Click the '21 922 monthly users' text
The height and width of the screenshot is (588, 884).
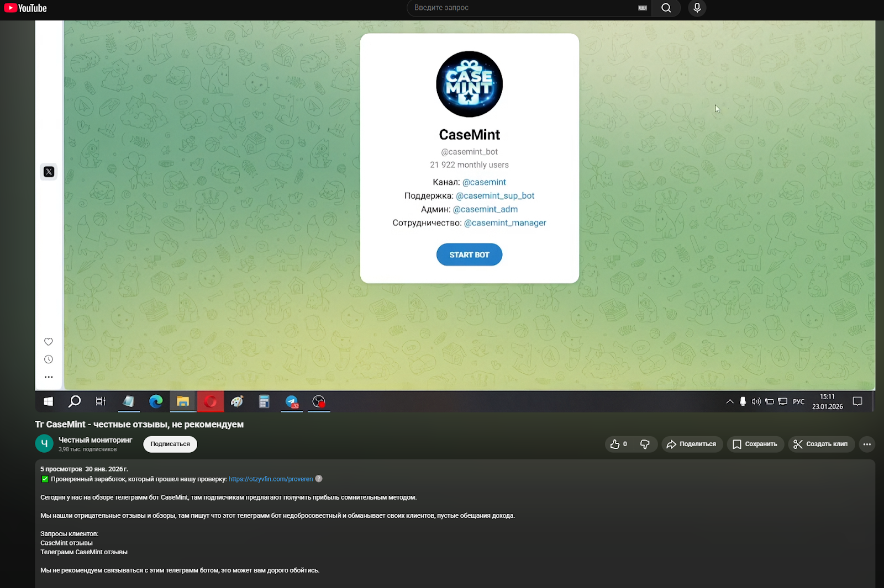click(469, 165)
